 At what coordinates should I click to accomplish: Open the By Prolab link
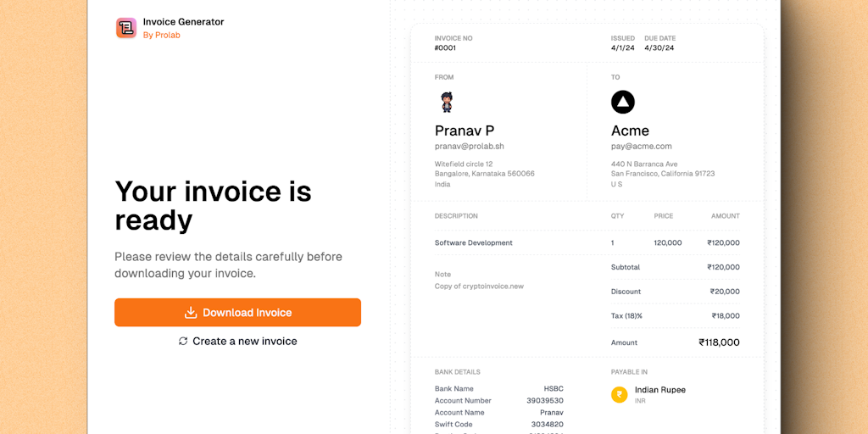pos(162,36)
